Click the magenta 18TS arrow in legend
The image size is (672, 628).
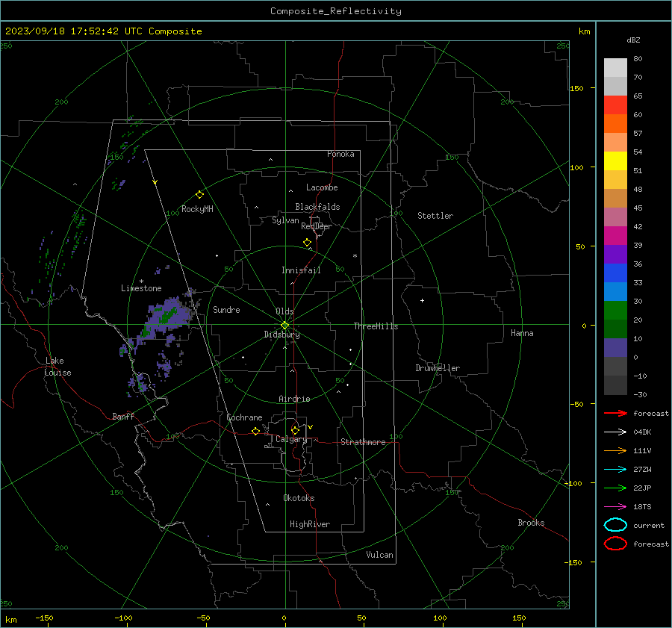pos(615,507)
